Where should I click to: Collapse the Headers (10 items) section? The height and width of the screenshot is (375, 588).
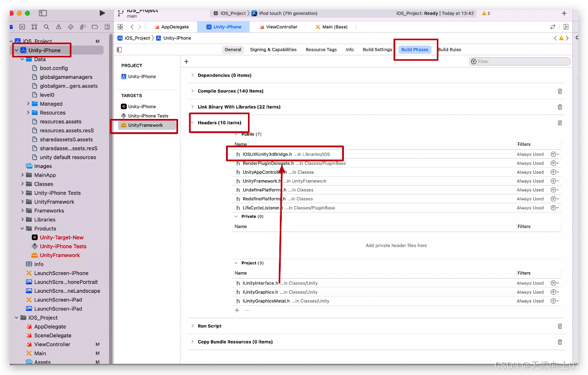[x=192, y=123]
